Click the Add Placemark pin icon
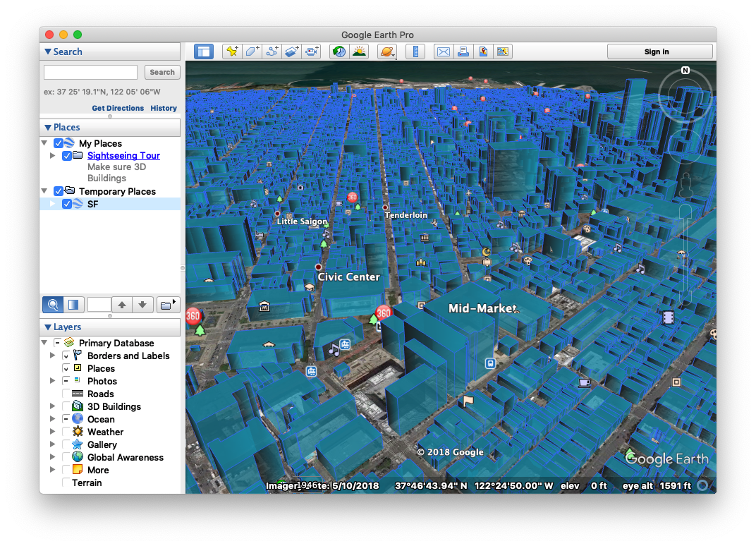This screenshot has height=546, width=756. (x=233, y=51)
